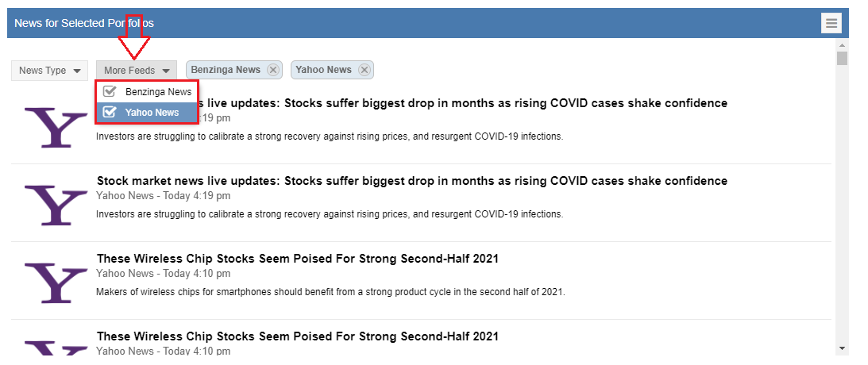Viewport: 868px width, 365px height.
Task: Remove the Benzinga News filter tag
Action: pos(273,70)
